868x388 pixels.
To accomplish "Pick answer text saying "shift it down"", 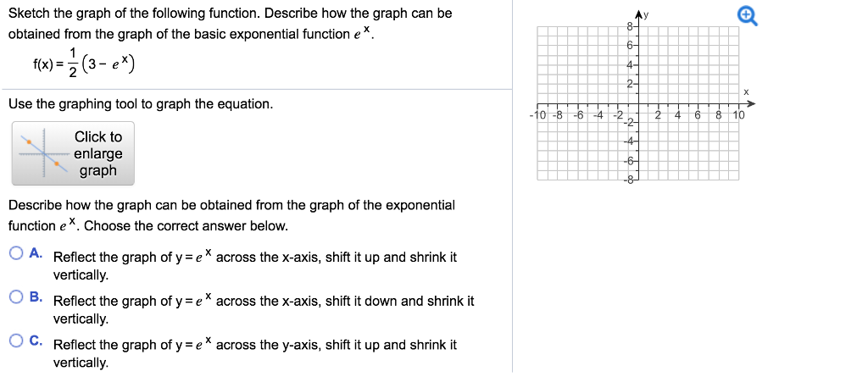I will pyautogui.click(x=264, y=309).
